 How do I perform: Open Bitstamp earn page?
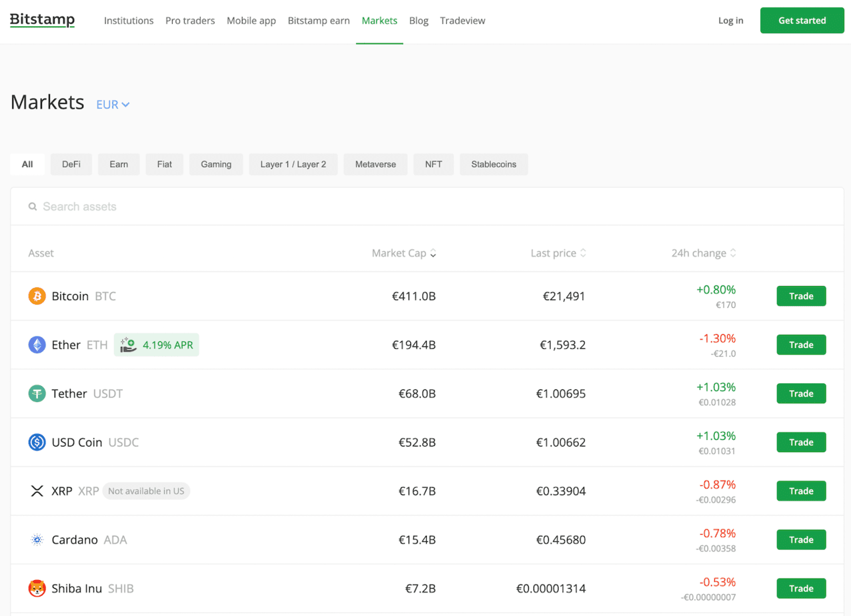(x=319, y=21)
